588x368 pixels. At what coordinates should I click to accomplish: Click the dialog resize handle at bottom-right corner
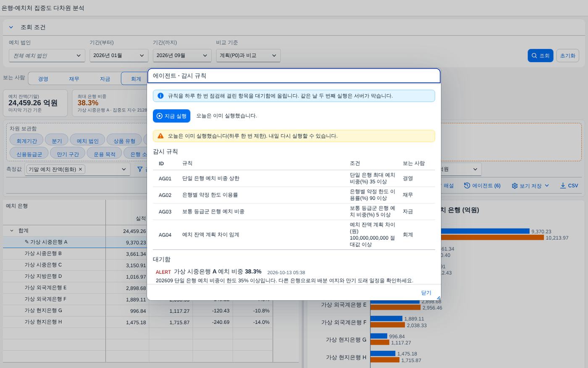(438, 298)
